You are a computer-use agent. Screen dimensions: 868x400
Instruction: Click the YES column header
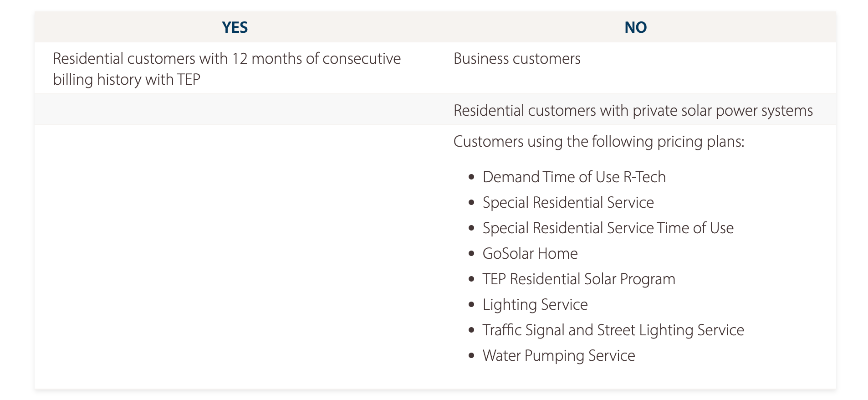(x=235, y=27)
